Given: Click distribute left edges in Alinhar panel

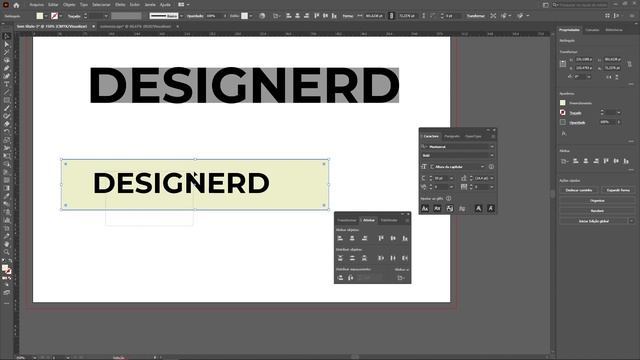Looking at the screenshot, I should tap(381, 258).
